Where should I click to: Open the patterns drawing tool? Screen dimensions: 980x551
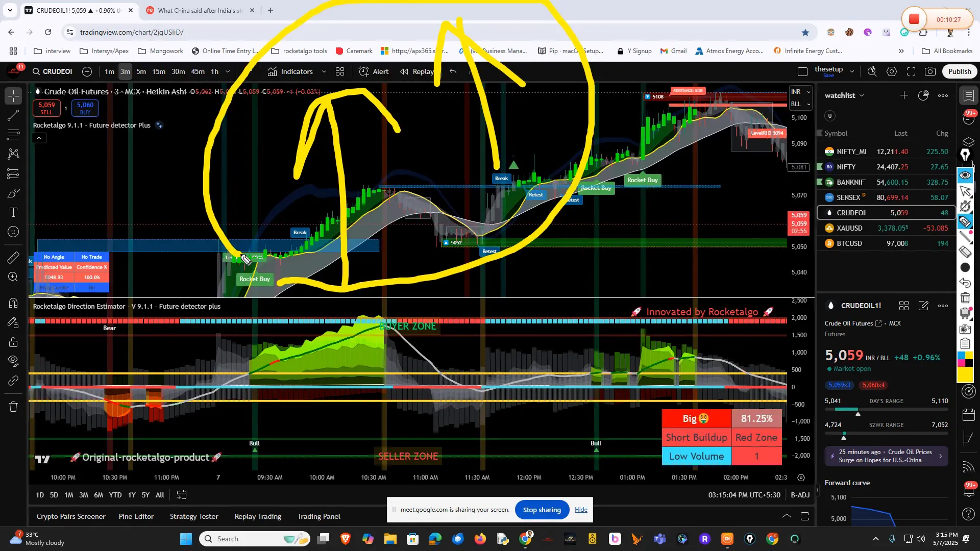(14, 154)
